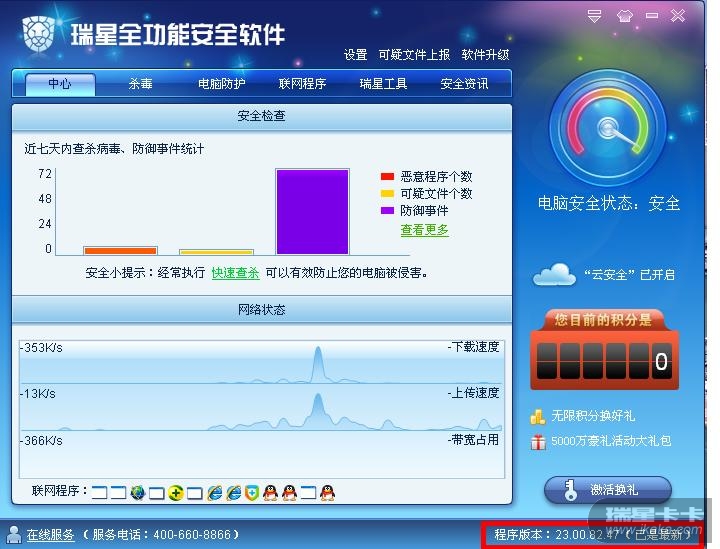
Task: Click the 快速查杀 quick scan link
Action: click(x=235, y=273)
